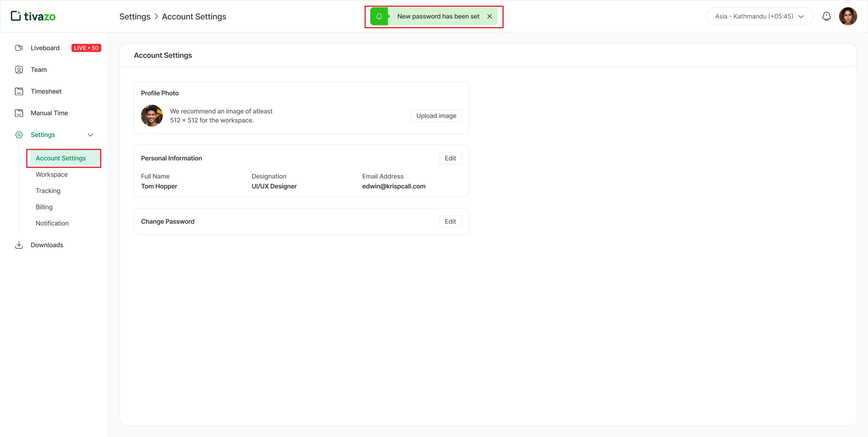This screenshot has width=868, height=437.
Task: Collapse the Settings submenu chevron
Action: pyautogui.click(x=90, y=135)
